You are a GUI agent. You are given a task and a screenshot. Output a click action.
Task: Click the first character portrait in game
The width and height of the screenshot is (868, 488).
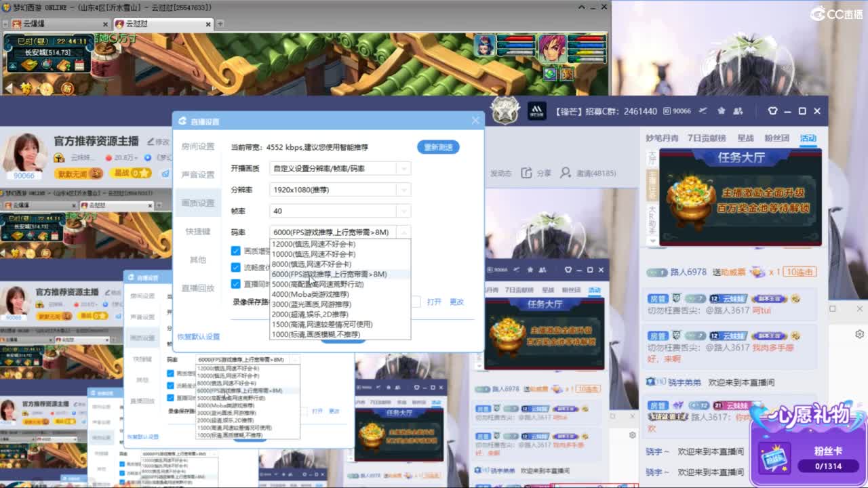[x=486, y=47]
